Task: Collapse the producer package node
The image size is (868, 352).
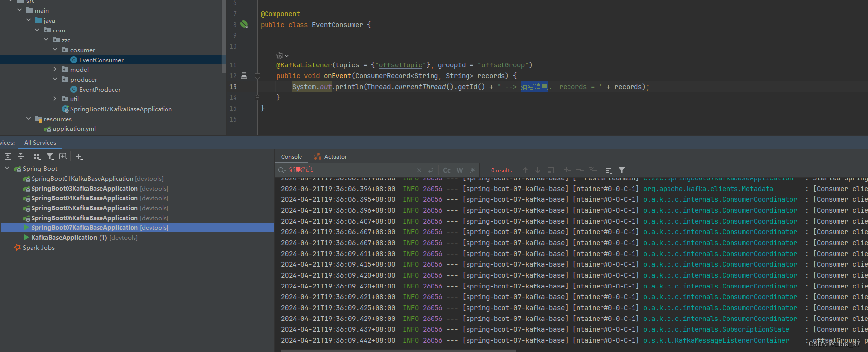Action: (55, 79)
